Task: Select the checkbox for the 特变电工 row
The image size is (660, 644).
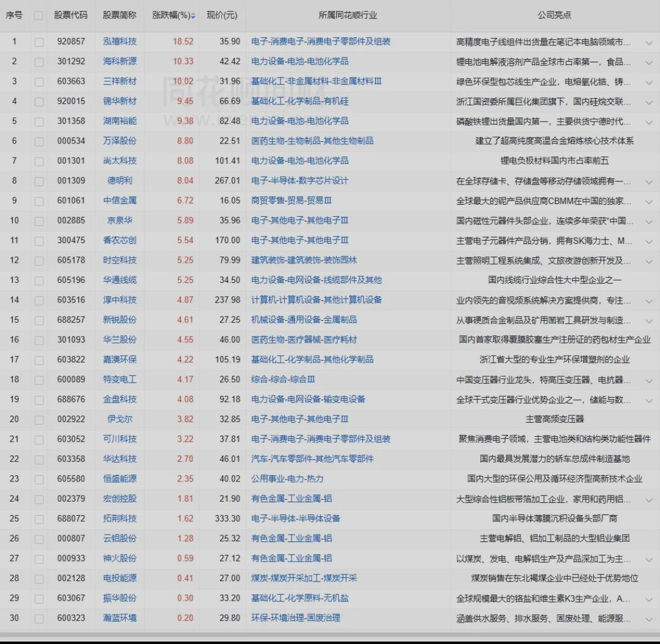Action: (x=39, y=380)
